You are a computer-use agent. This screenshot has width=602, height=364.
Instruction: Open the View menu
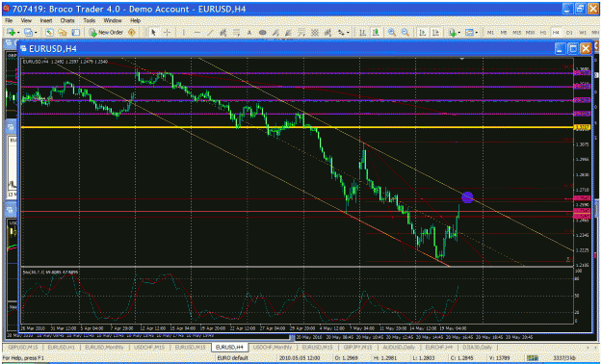coord(26,20)
